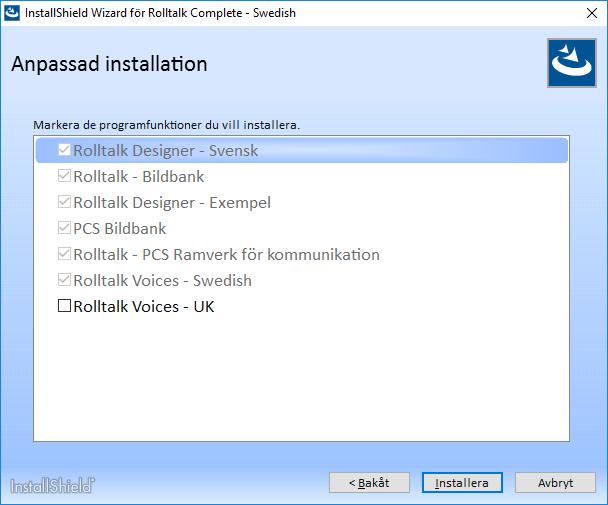Select 'Rolltalk - PCS Ramverk för kommunikation' text

point(226,254)
